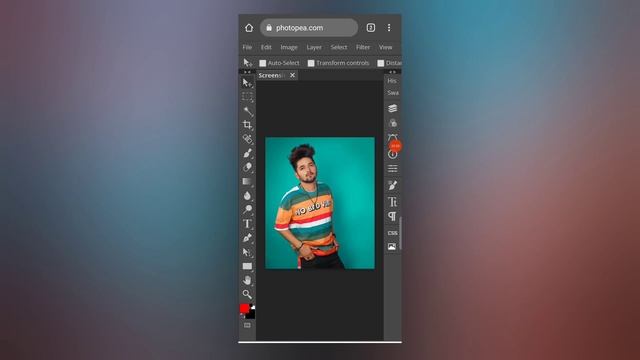This screenshot has height=360, width=640.
Task: Select the Gradient tool
Action: point(247,181)
